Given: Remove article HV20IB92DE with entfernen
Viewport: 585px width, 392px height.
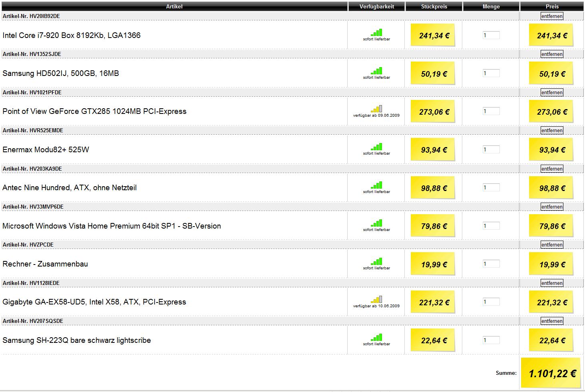Looking at the screenshot, I should click(x=552, y=16).
